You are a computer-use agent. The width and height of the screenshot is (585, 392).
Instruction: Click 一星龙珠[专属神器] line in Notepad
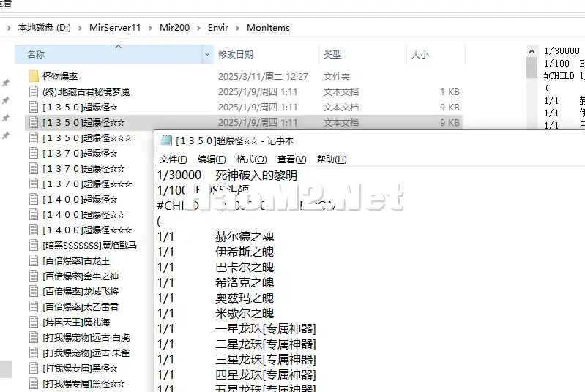pos(265,328)
